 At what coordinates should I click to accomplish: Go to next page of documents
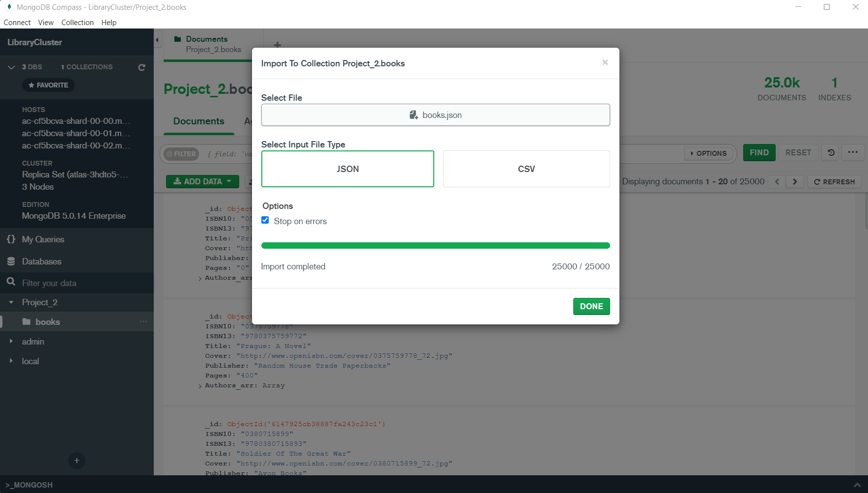click(x=795, y=181)
